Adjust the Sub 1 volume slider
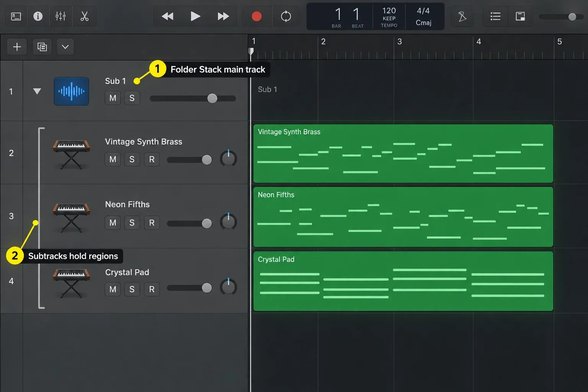588x392 pixels. [x=193, y=98]
